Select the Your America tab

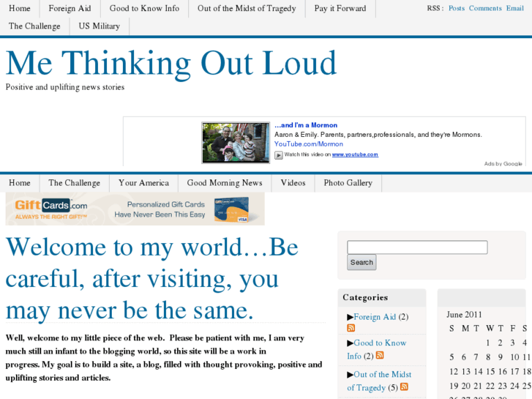pyautogui.click(x=143, y=183)
